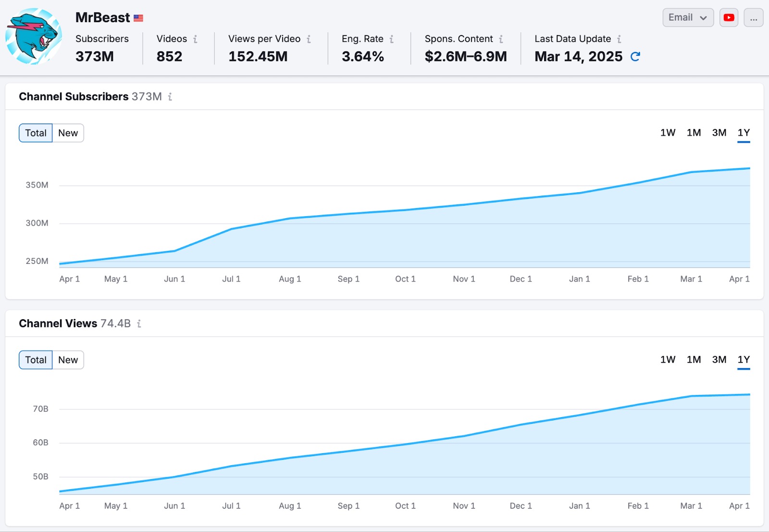The height and width of the screenshot is (532, 769).
Task: Open the three-dots more options button
Action: point(753,18)
